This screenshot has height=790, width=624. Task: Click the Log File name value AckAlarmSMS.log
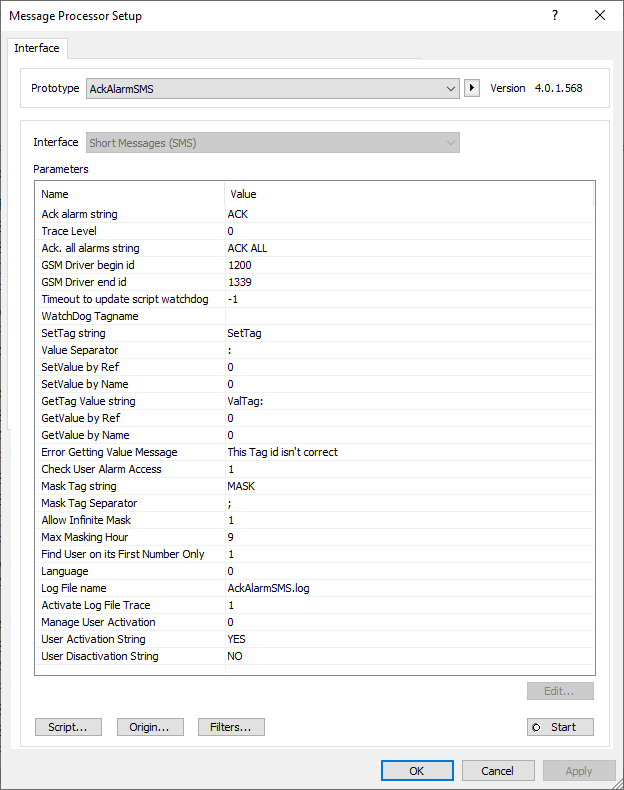point(269,588)
